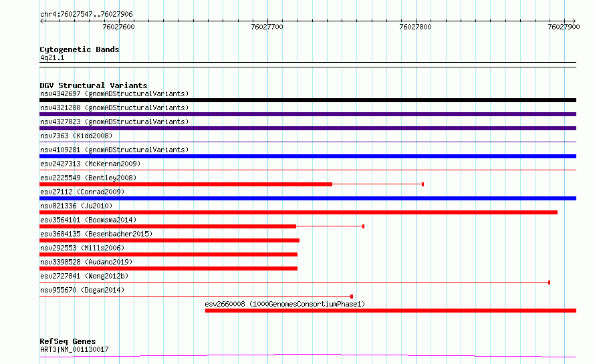Open nsv3398528 (Audano2019) label

pyautogui.click(x=86, y=262)
